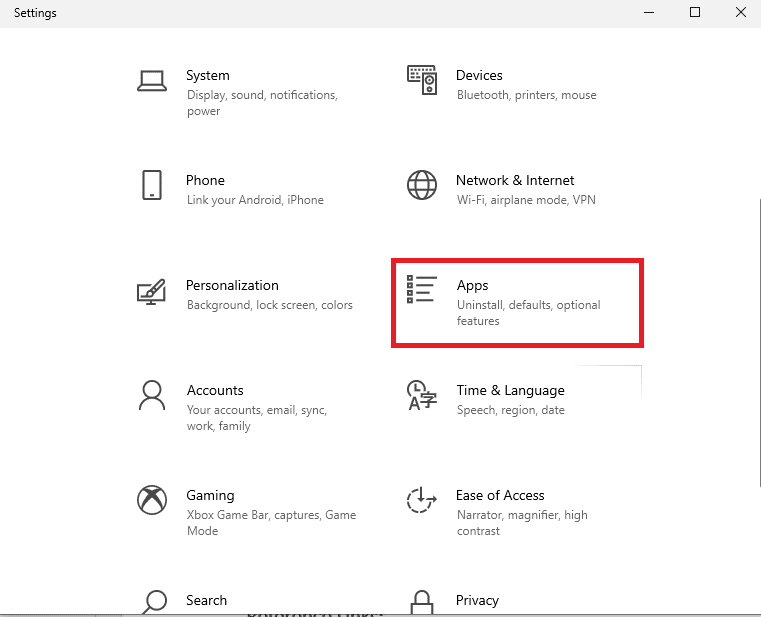Go to Network & Internet heading

pos(515,180)
